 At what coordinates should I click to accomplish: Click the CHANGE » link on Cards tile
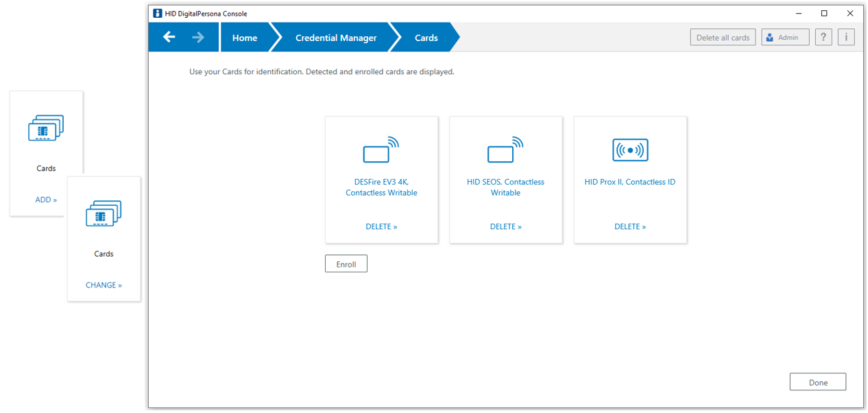[104, 285]
